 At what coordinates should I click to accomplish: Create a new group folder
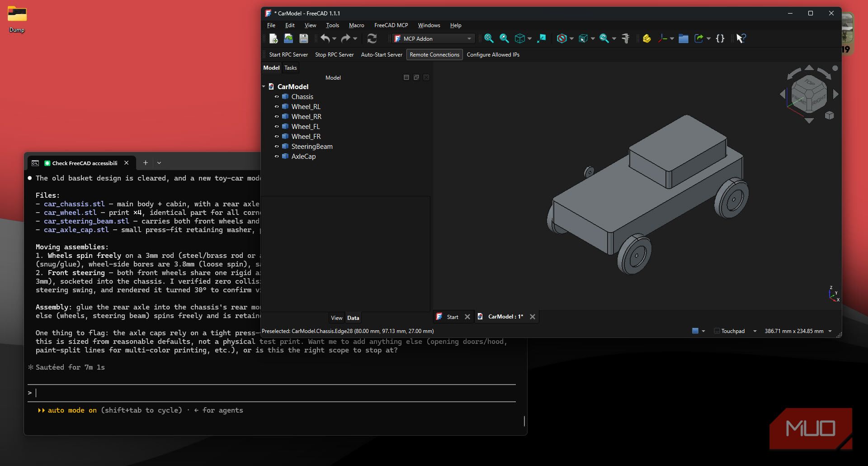pos(684,39)
